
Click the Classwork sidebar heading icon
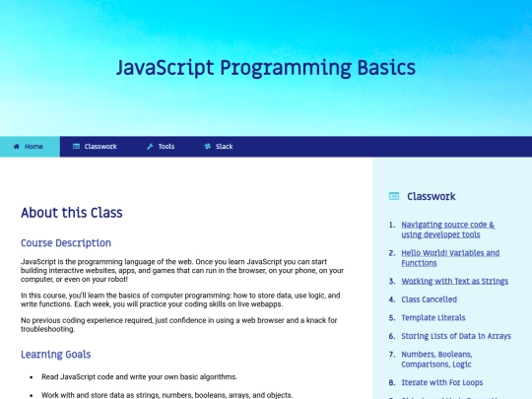point(394,196)
